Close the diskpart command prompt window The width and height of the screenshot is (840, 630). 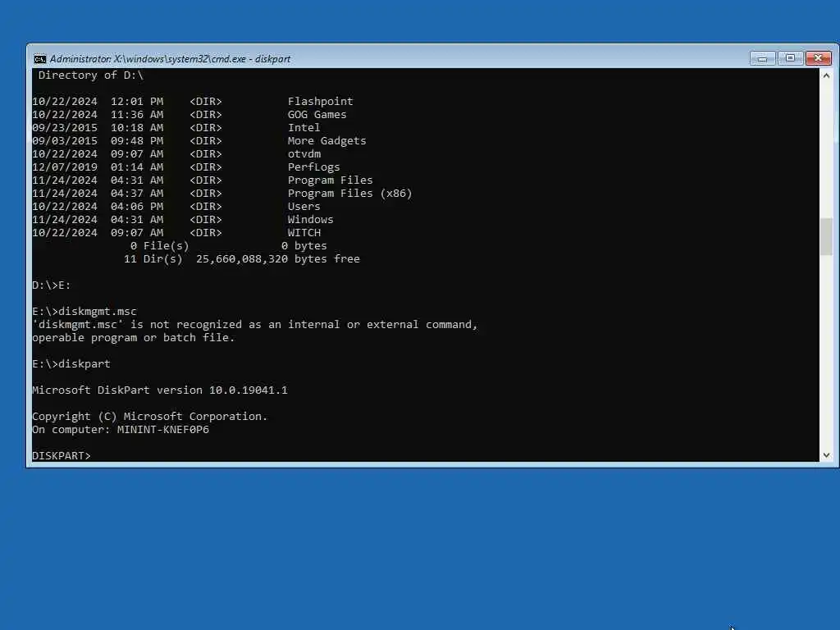(x=819, y=58)
